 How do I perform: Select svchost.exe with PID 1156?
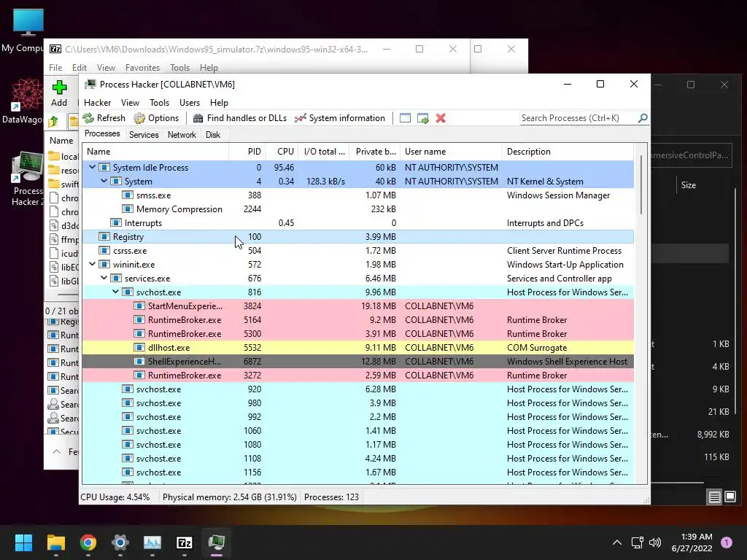tap(357, 472)
